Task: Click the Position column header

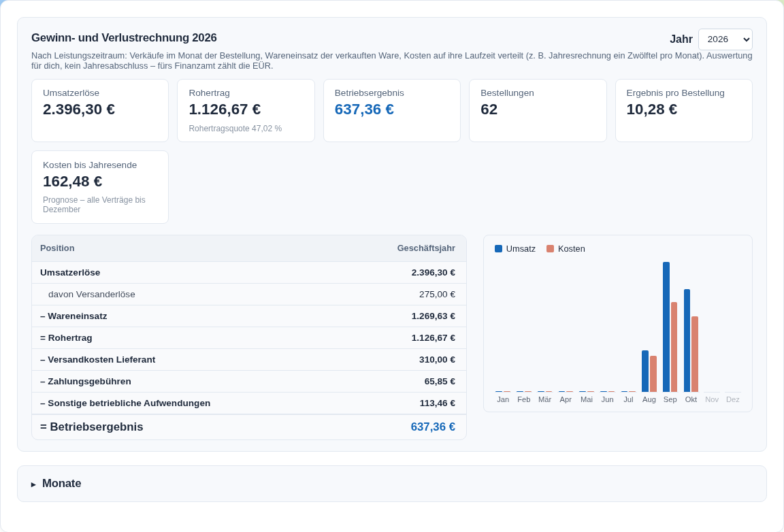Action: (57, 248)
